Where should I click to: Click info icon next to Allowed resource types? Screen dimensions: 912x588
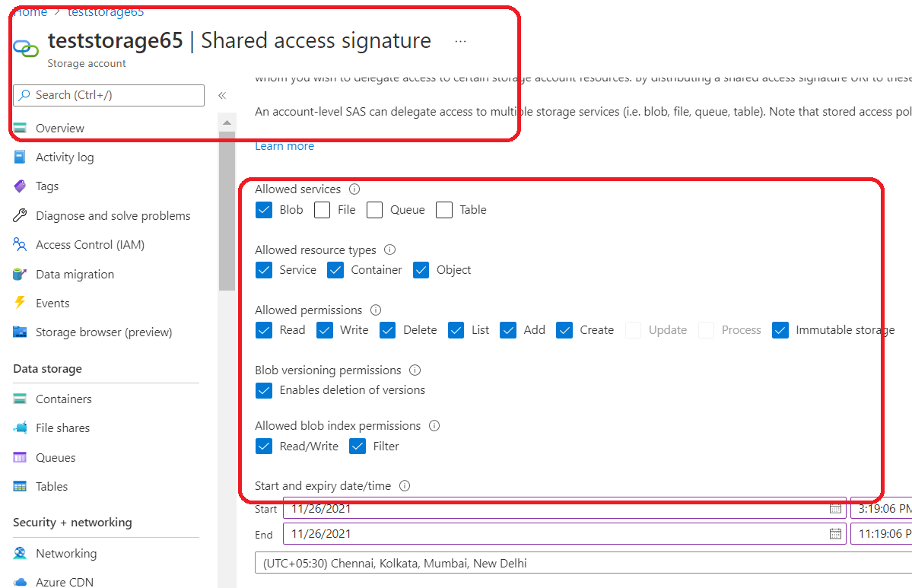[x=389, y=250]
